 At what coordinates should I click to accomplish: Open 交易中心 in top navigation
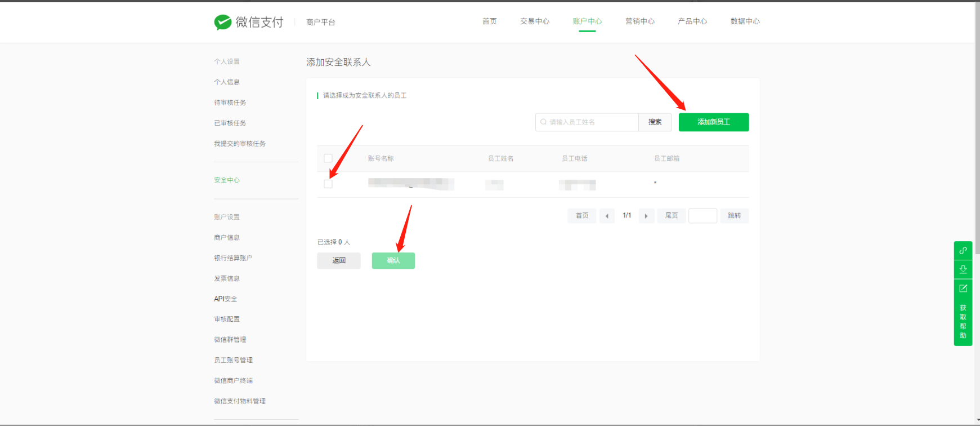pyautogui.click(x=535, y=21)
